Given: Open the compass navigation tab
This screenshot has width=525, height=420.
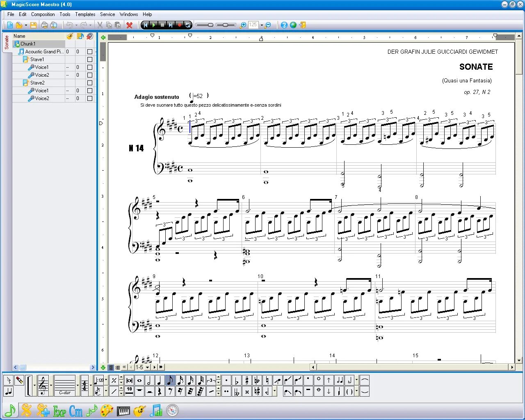Looking at the screenshot, I should tap(172, 411).
